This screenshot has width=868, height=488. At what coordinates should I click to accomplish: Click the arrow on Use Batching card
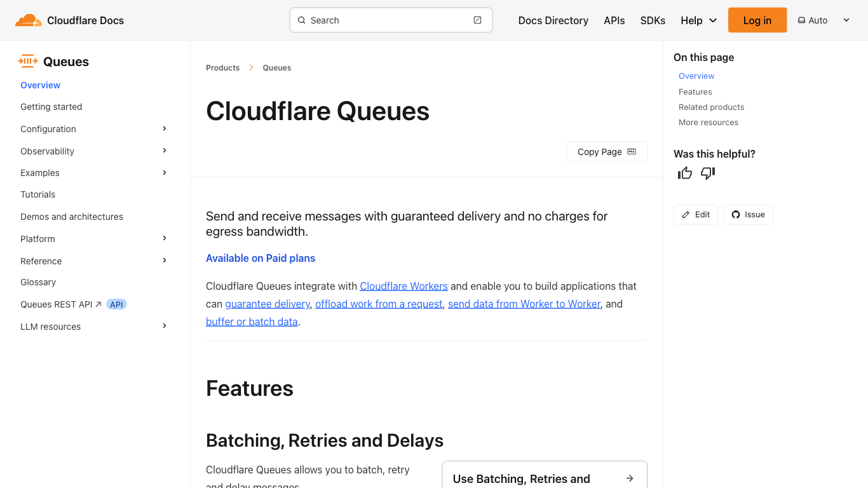click(x=629, y=478)
